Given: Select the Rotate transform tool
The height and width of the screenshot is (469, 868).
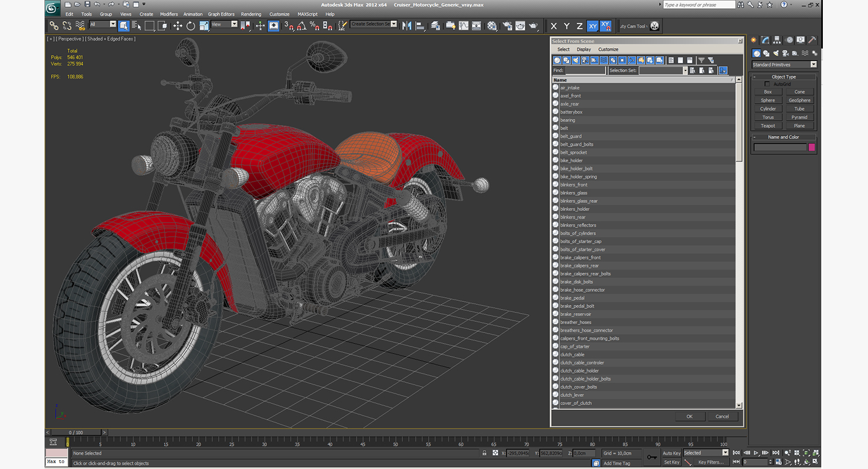Looking at the screenshot, I should [191, 26].
